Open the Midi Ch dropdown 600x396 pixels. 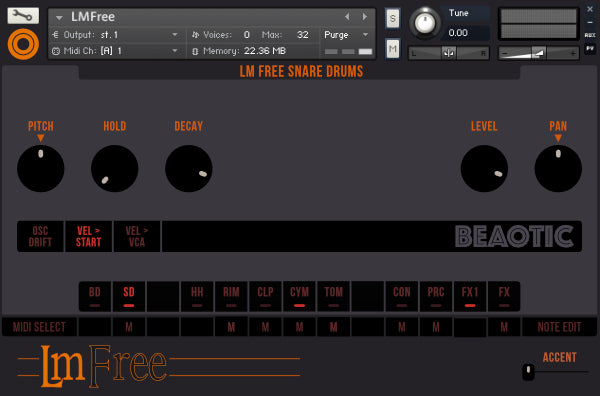click(x=116, y=51)
